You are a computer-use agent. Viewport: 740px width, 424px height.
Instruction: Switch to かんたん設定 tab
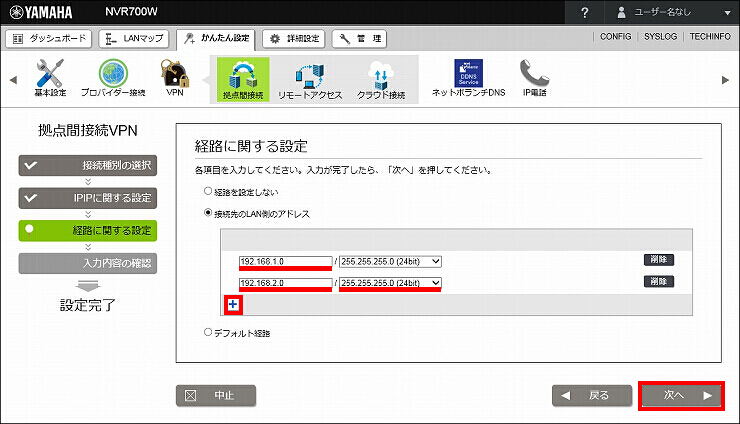pyautogui.click(x=216, y=39)
